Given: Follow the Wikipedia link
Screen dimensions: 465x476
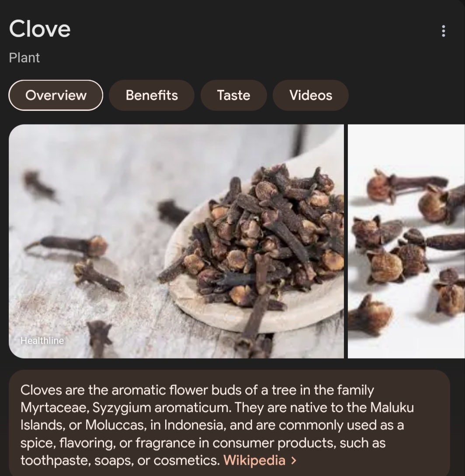Looking at the screenshot, I should (x=254, y=461).
